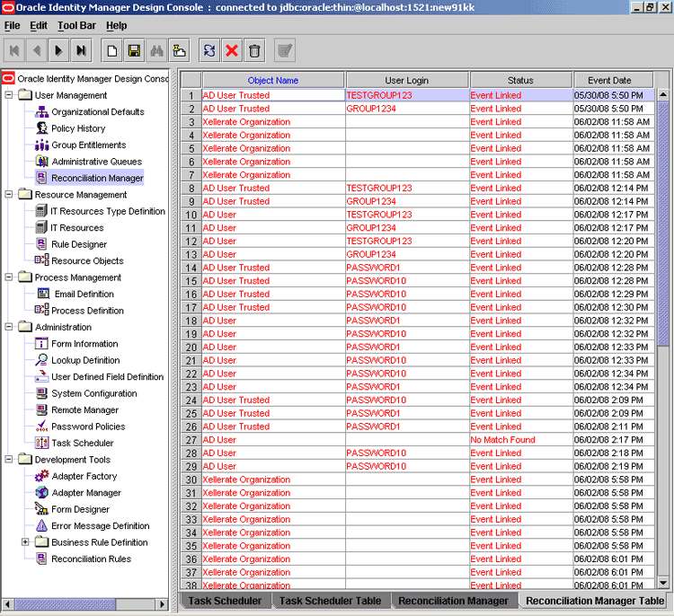674x616 pixels.
Task: Switch to the Task Scheduler Table tab
Action: coord(330,601)
